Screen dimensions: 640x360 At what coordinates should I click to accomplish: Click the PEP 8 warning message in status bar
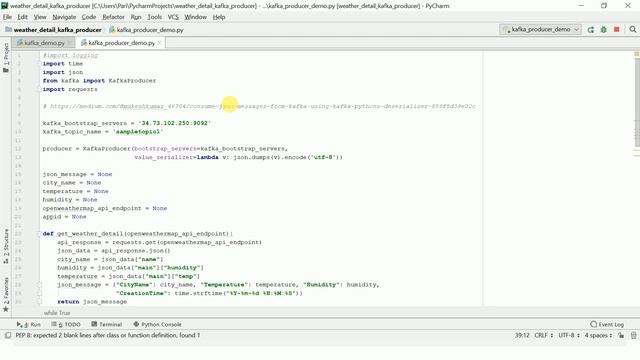coord(108,335)
